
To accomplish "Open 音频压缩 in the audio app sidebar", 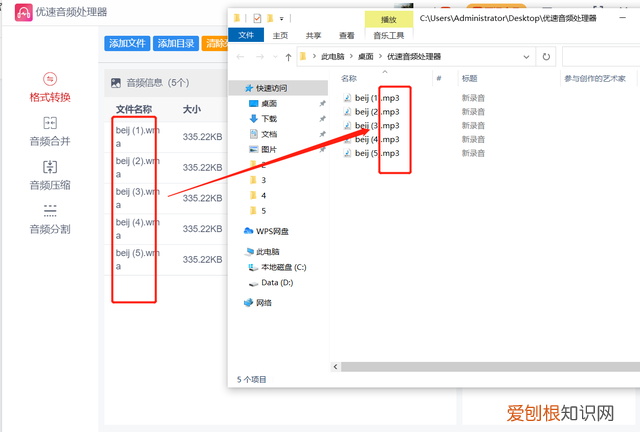I will (50, 176).
